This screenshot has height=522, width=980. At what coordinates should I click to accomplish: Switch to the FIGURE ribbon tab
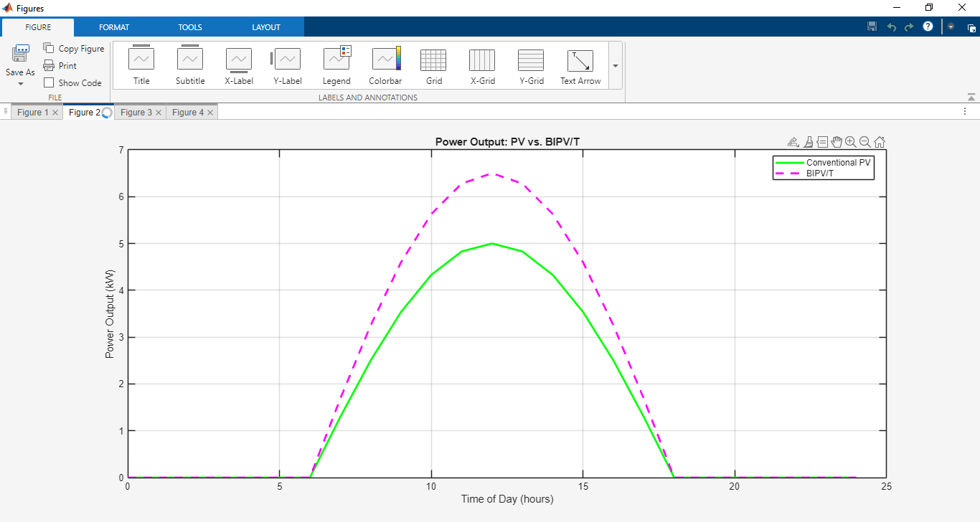coord(38,27)
